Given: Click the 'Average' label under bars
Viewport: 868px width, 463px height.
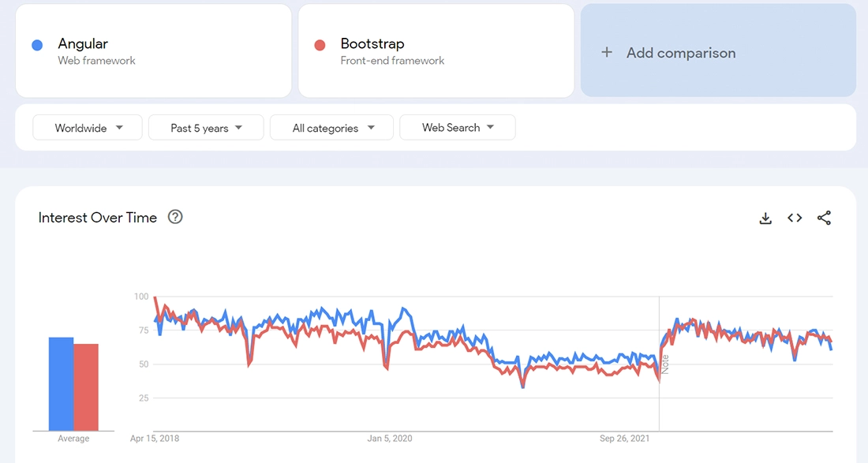Looking at the screenshot, I should tap(73, 439).
